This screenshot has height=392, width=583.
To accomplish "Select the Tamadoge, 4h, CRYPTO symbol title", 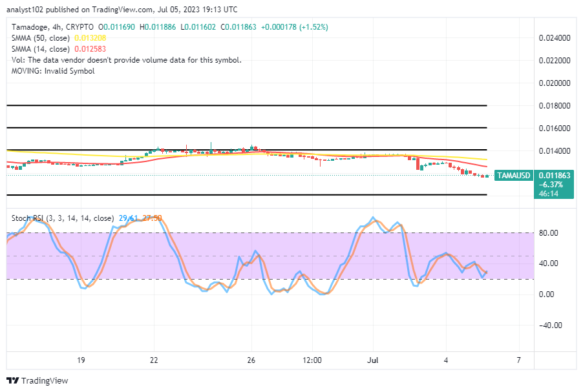I will pyautogui.click(x=52, y=27).
